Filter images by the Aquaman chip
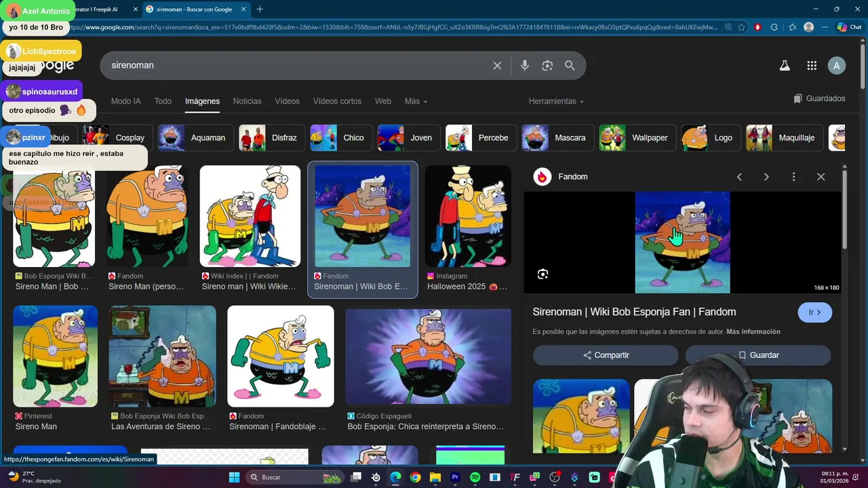 (x=195, y=138)
